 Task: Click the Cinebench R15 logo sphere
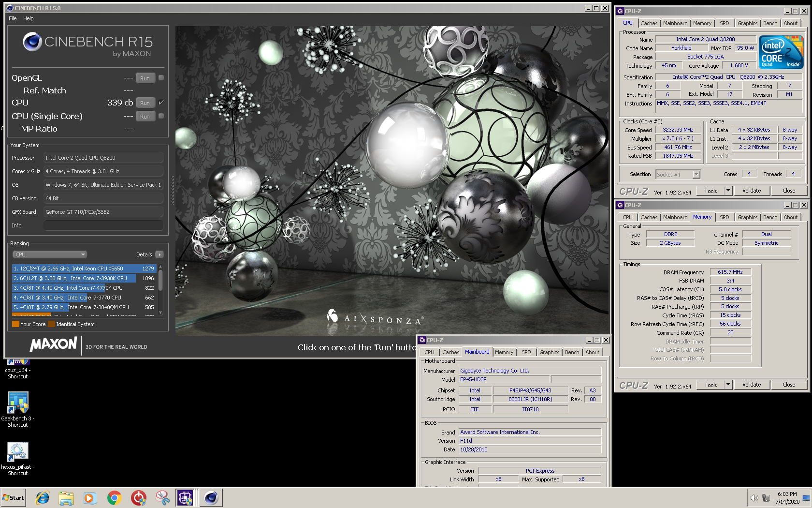pyautogui.click(x=32, y=42)
